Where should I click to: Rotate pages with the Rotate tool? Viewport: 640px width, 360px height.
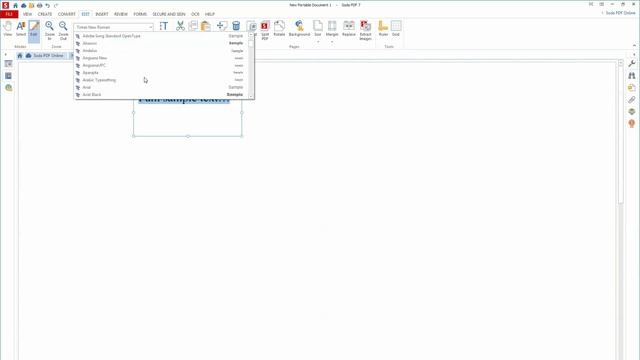point(279,29)
